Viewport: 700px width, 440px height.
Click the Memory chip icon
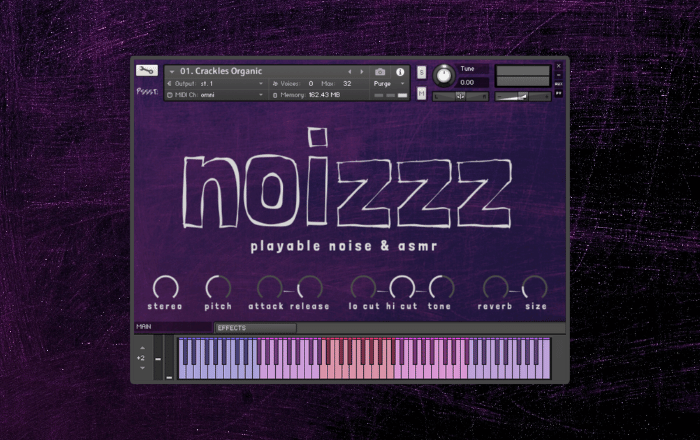coord(275,95)
